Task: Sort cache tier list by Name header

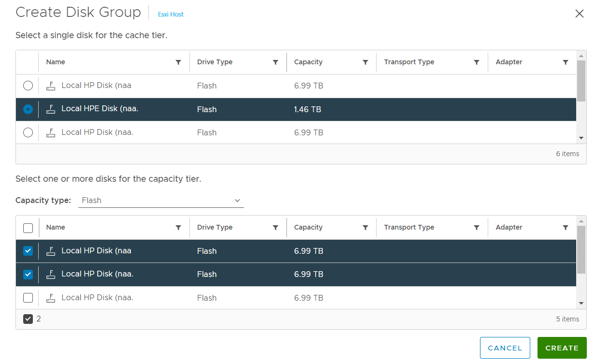Action: pyautogui.click(x=56, y=62)
